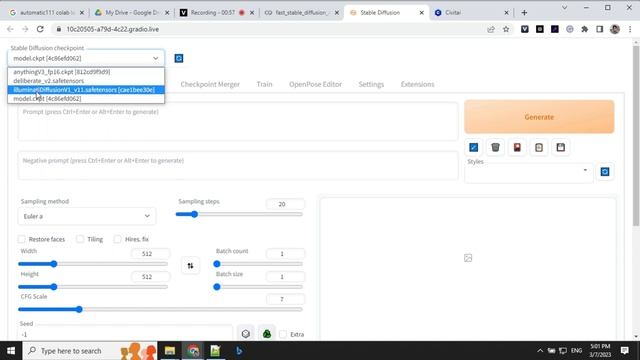Screen dimensions: 640x360
Task: Click the Windows taskbar search box
Action: [90, 351]
